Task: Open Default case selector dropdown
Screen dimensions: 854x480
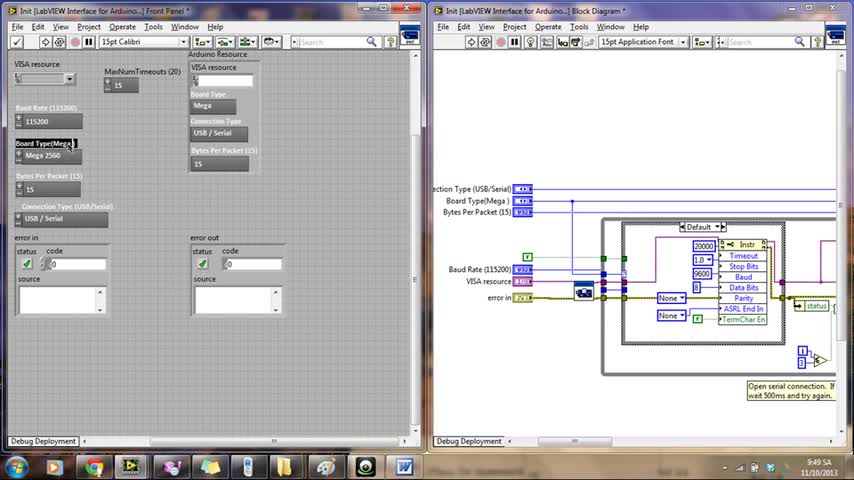Action: (x=718, y=227)
